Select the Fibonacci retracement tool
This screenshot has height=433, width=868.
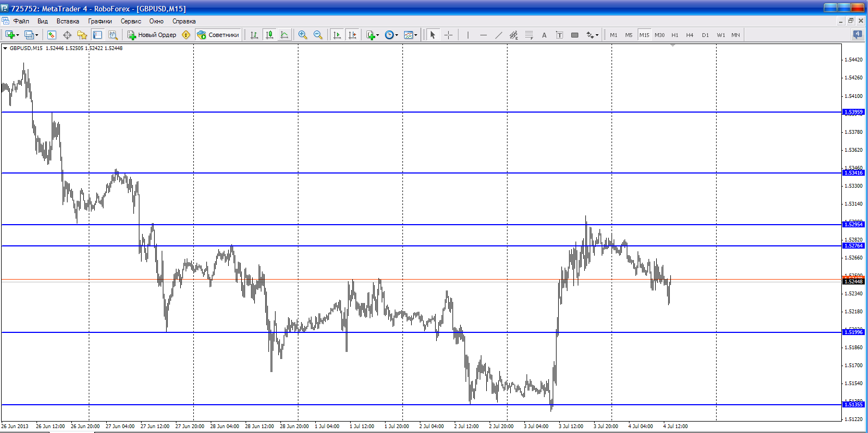pyautogui.click(x=529, y=35)
